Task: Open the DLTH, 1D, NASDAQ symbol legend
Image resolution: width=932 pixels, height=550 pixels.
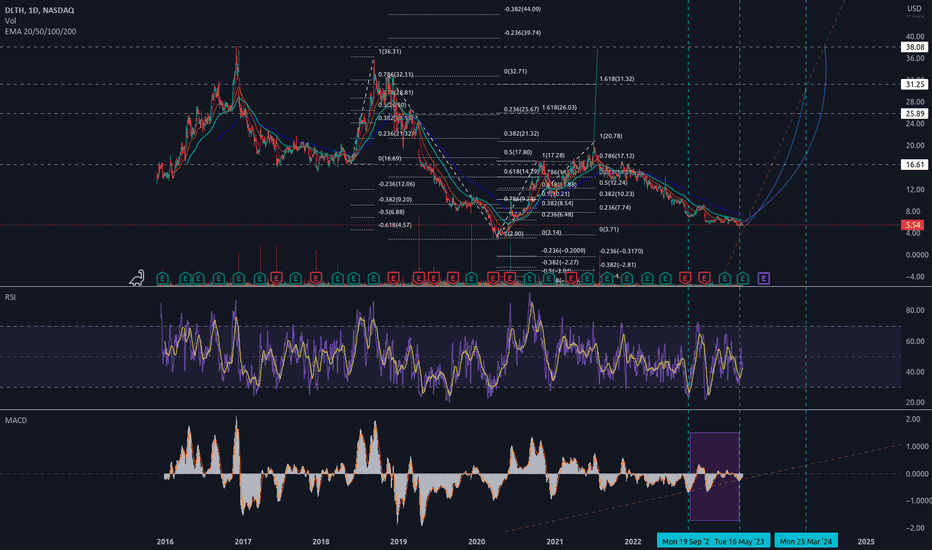Action: (x=42, y=9)
